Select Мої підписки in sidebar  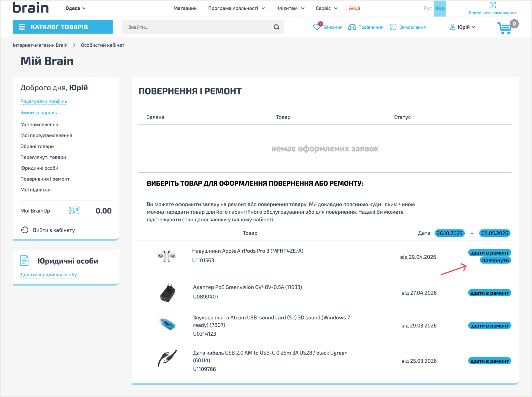click(x=35, y=190)
